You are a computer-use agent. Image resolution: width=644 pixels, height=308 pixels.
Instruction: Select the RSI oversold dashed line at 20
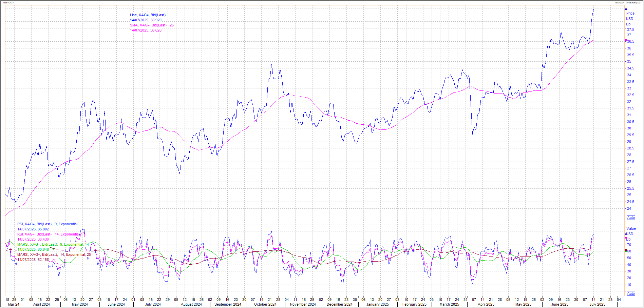click(x=315, y=278)
